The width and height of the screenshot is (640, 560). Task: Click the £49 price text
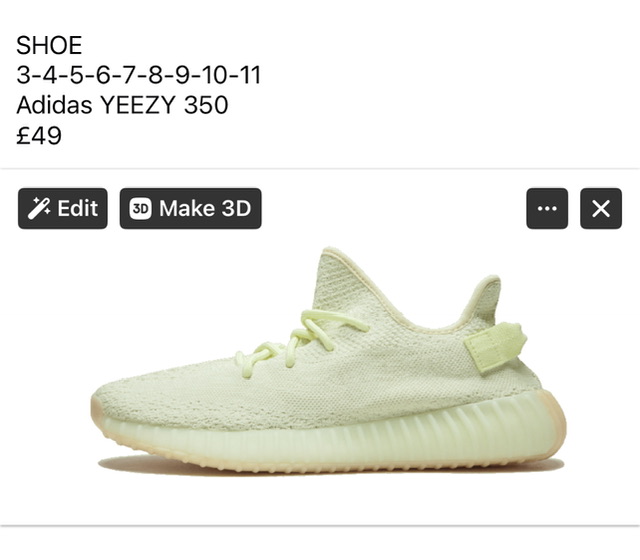[39, 136]
